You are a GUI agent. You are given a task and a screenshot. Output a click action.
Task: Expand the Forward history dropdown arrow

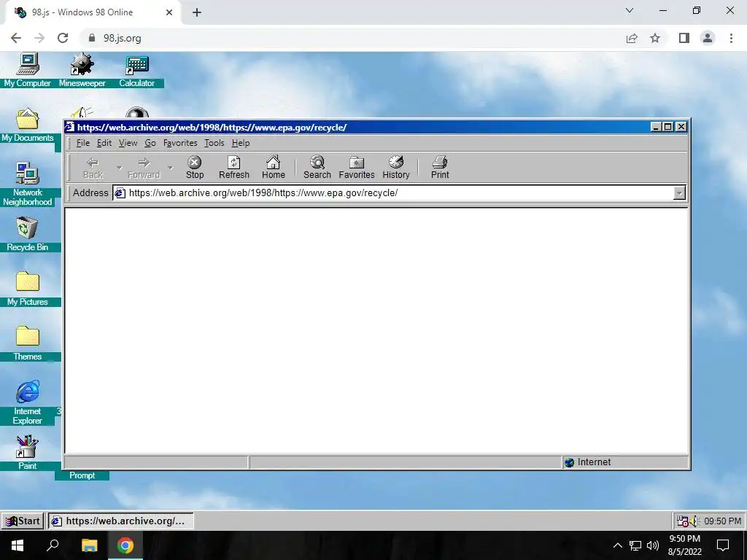coord(170,168)
